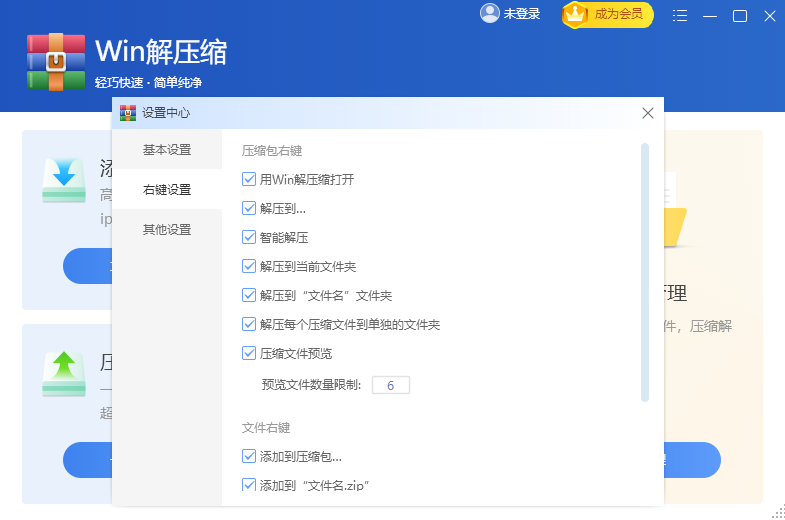Click the 轻巧快速·简单纯净 slogan text

tap(148, 83)
